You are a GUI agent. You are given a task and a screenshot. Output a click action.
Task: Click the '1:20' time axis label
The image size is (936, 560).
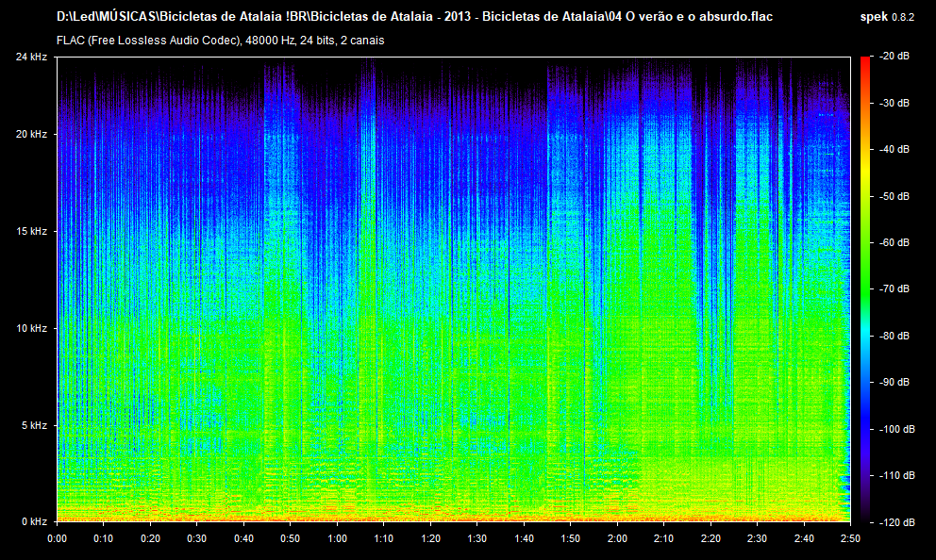430,538
